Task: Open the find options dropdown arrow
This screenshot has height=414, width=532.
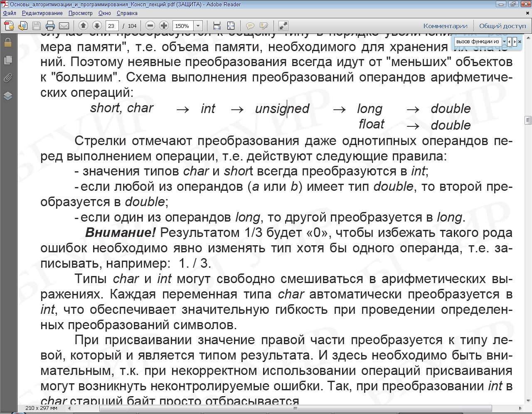Action: tap(505, 42)
